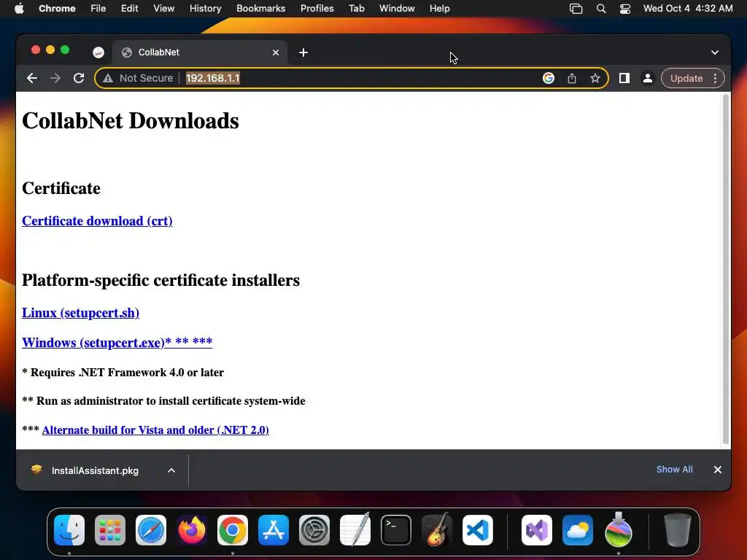Close the downloads bar
Image resolution: width=747 pixels, height=560 pixels.
tap(718, 470)
